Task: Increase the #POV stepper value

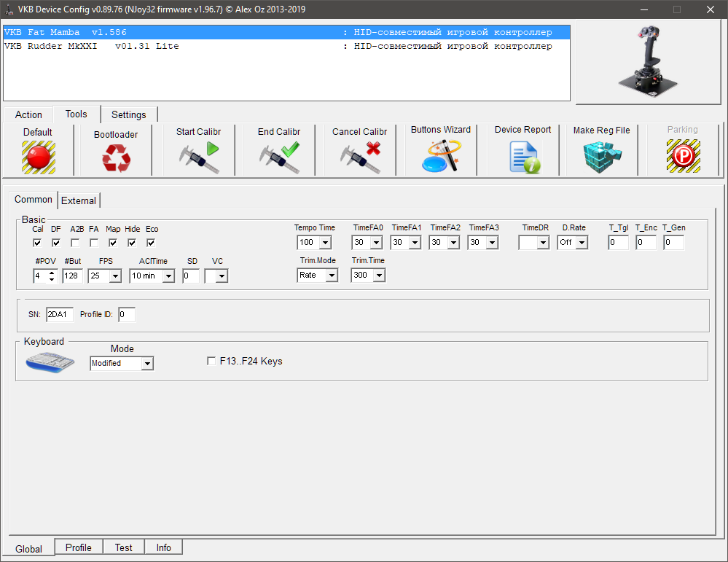Action: (52, 273)
